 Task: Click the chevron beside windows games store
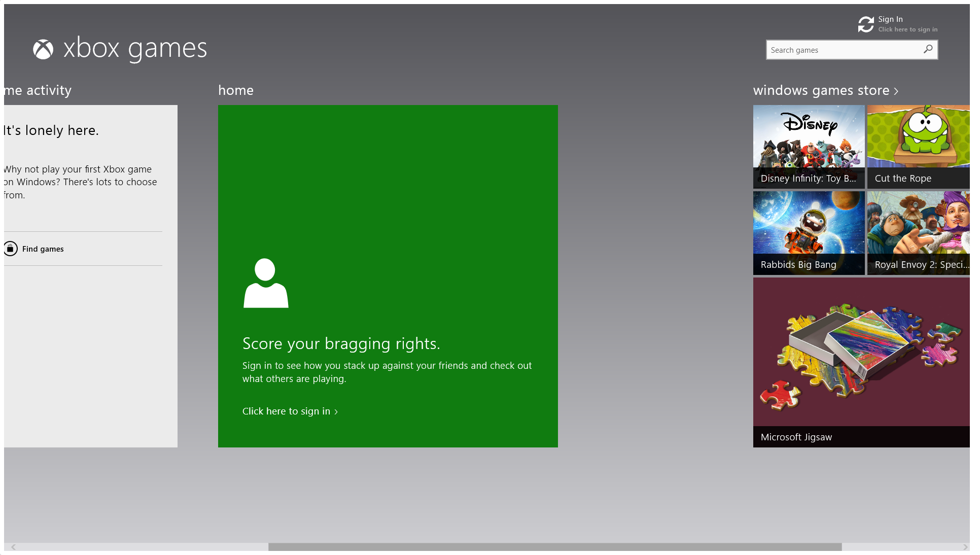point(896,91)
